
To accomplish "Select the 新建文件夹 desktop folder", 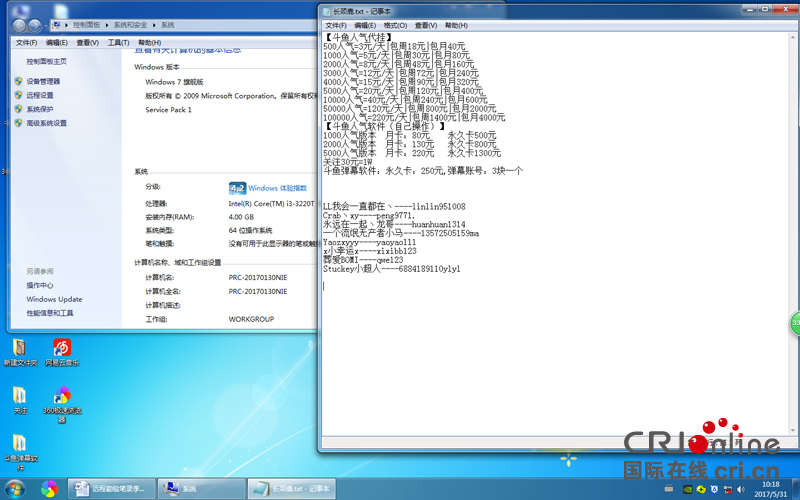I will pos(20,353).
